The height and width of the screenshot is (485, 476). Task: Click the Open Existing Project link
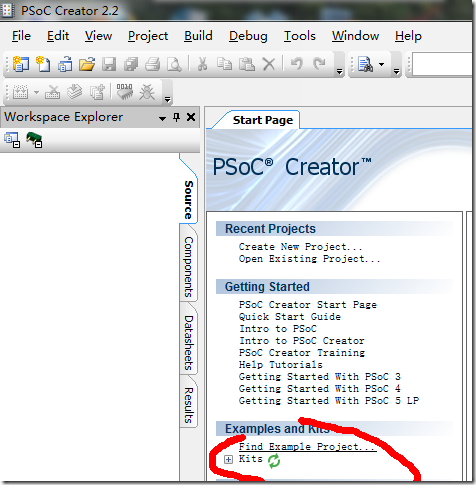click(309, 259)
